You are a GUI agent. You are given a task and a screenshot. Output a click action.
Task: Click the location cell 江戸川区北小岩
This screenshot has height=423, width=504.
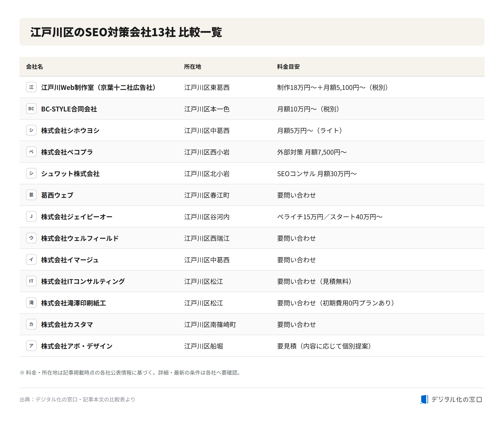(x=207, y=174)
